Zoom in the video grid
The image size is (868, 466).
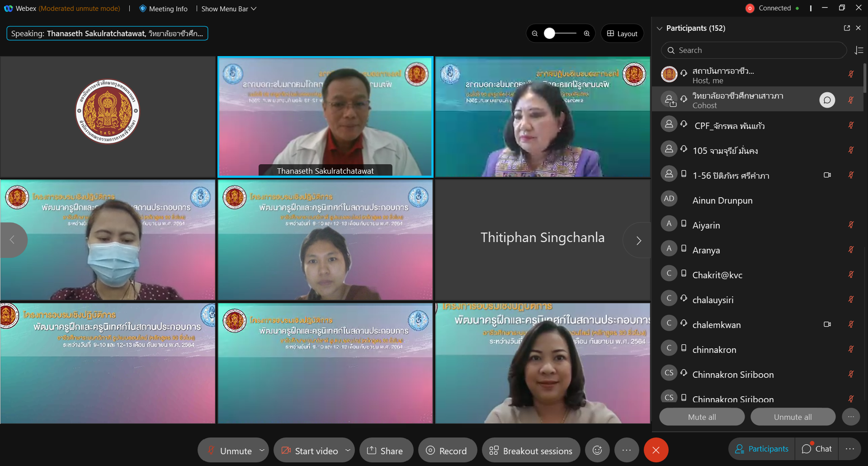pos(587,33)
